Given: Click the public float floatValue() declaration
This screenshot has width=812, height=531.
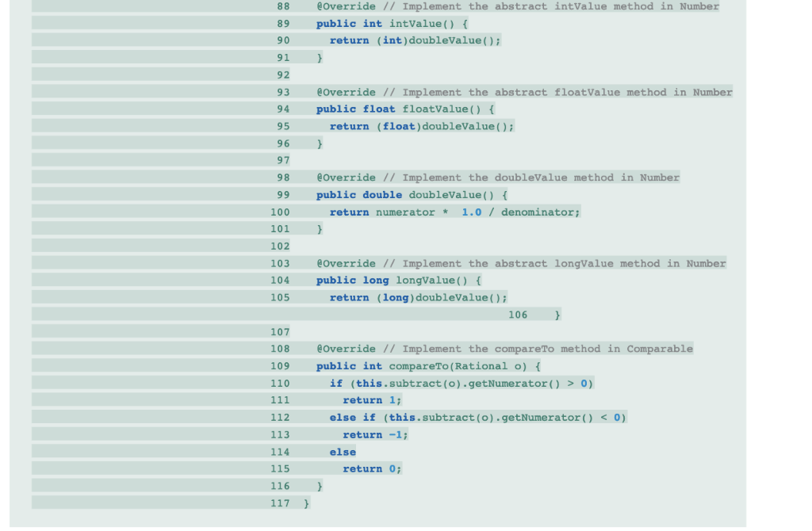Looking at the screenshot, I should (405, 109).
